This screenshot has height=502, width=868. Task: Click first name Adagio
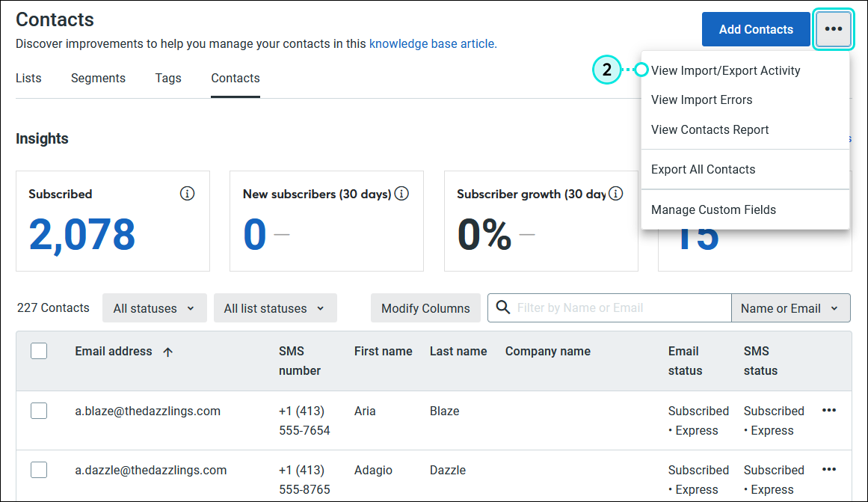click(373, 471)
